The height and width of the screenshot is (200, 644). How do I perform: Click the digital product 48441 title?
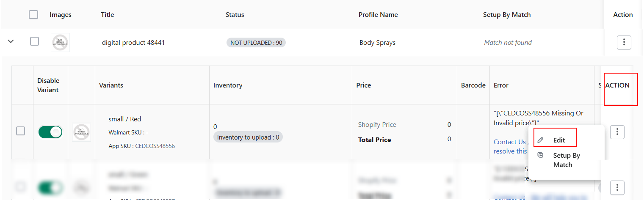133,42
